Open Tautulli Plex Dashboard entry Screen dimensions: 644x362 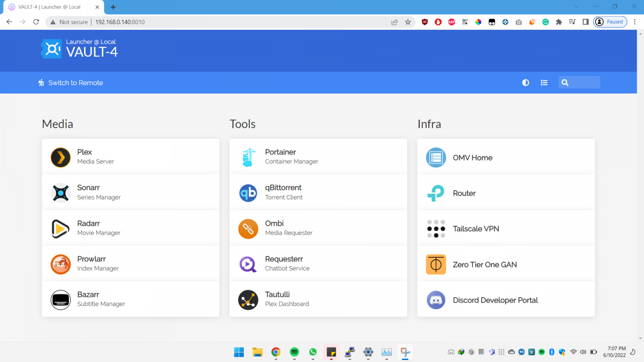(318, 299)
